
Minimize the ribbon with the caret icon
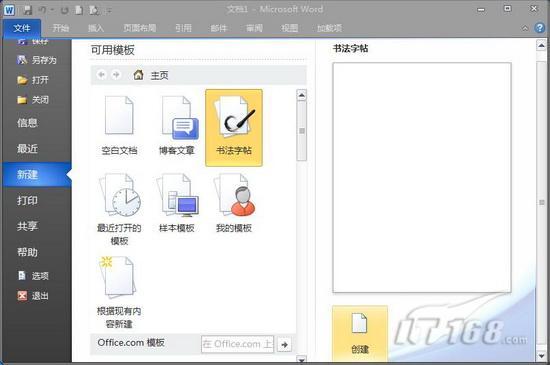point(525,28)
